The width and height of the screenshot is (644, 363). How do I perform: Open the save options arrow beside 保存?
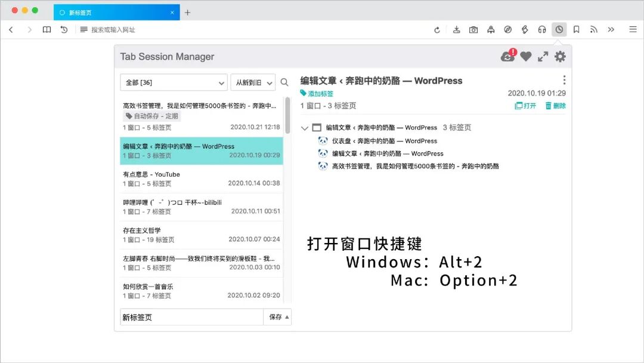tap(287, 317)
